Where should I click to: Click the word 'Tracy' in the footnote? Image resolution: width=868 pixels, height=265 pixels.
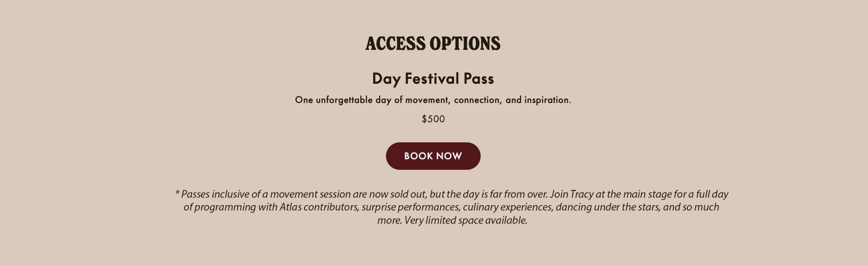pyautogui.click(x=581, y=194)
